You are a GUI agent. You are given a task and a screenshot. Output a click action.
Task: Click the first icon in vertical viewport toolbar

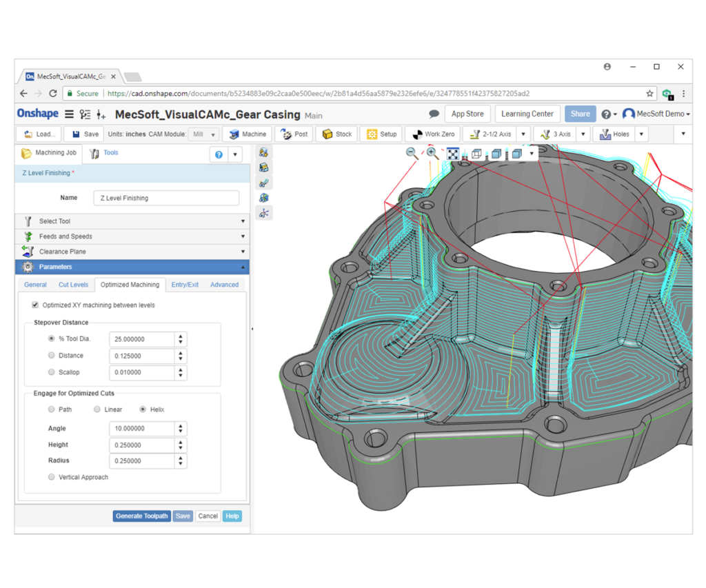click(264, 152)
